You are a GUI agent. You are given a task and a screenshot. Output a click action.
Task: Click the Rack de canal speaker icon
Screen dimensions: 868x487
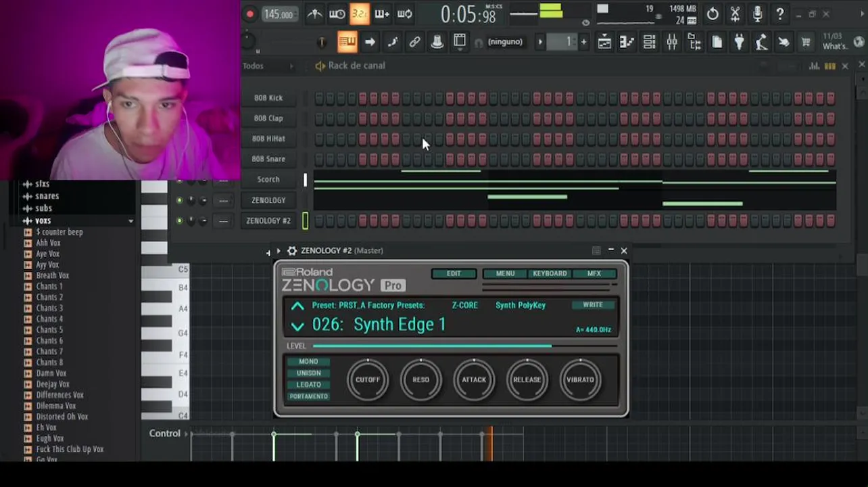click(x=320, y=66)
